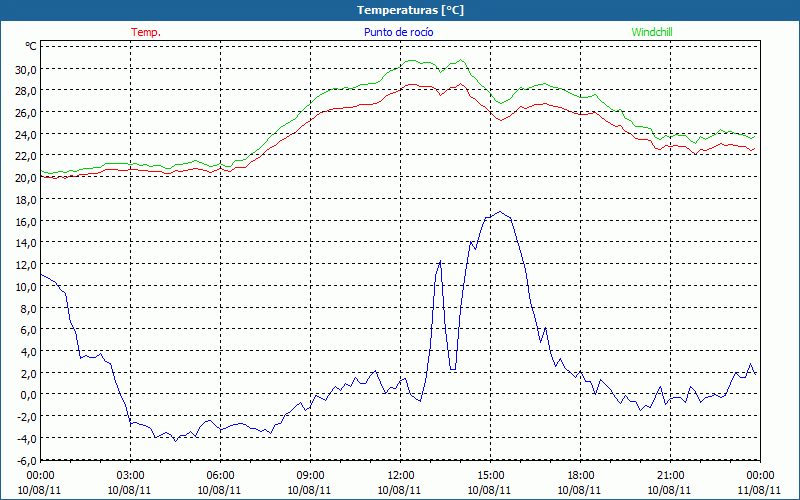The image size is (800, 500).
Task: Click the '06:00' time axis label
Action: point(220,476)
